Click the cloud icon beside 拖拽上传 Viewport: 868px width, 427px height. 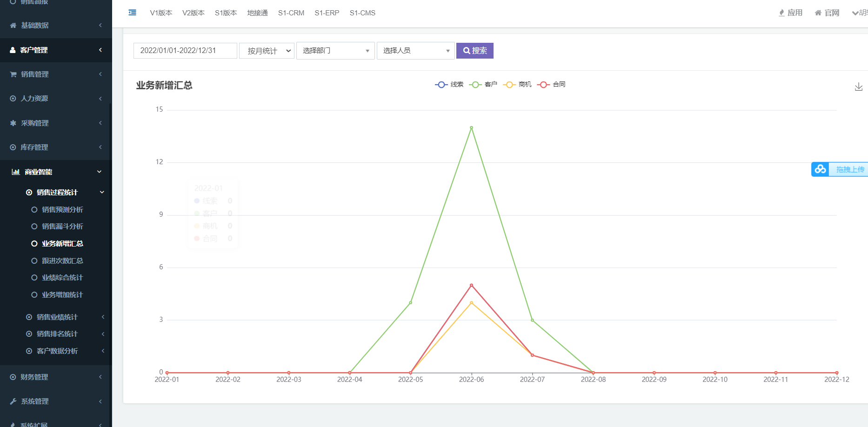[x=820, y=169]
